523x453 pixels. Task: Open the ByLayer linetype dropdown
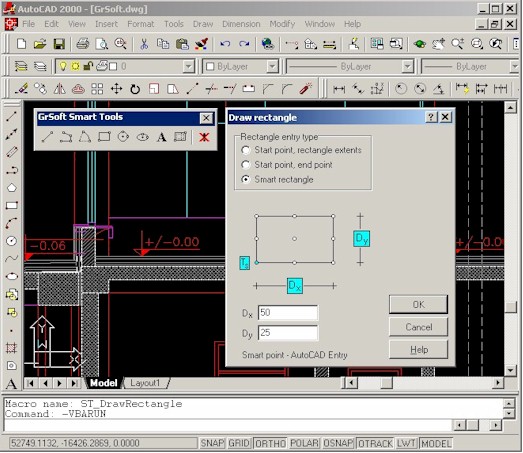click(x=407, y=66)
